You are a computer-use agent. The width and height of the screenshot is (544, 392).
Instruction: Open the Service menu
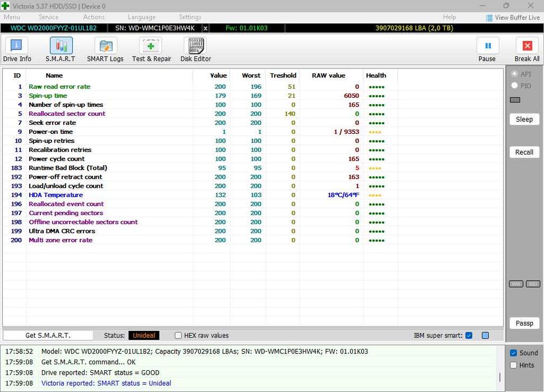[48, 17]
